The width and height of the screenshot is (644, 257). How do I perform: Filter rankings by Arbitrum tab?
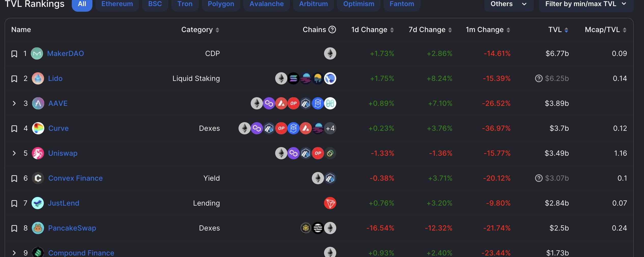coord(313,4)
